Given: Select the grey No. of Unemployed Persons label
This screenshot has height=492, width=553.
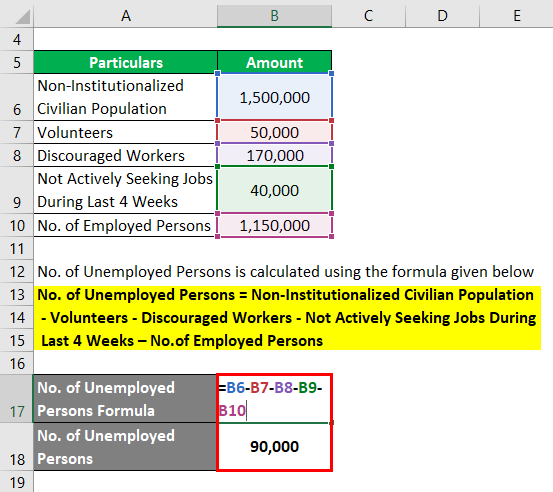Looking at the screenshot, I should point(126,447).
